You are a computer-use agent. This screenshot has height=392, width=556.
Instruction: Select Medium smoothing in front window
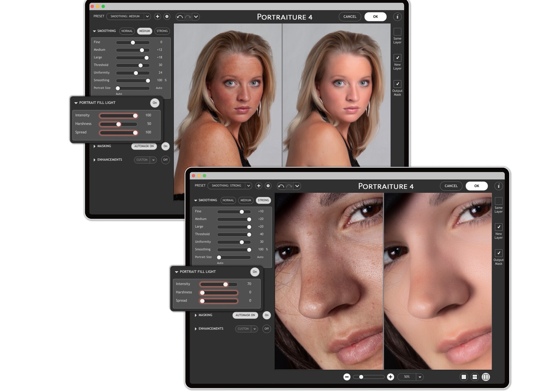tap(246, 200)
